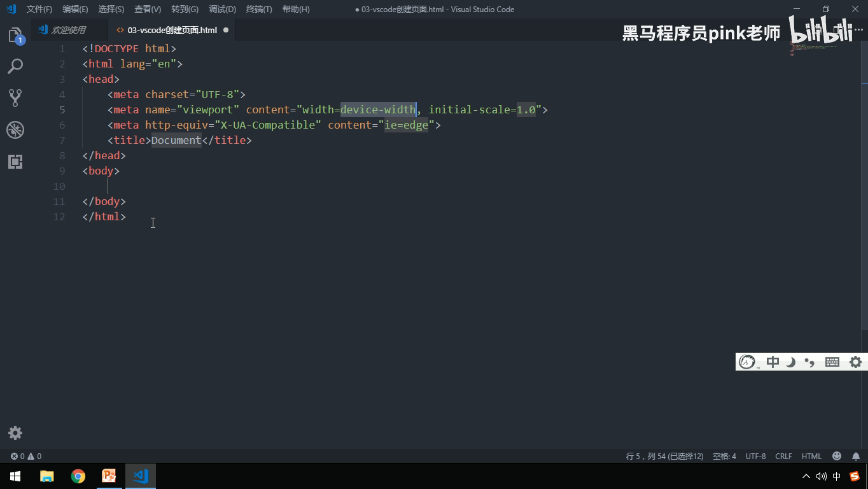Viewport: 868px width, 489px height.
Task: Open the Debug view icon
Action: 15,130
